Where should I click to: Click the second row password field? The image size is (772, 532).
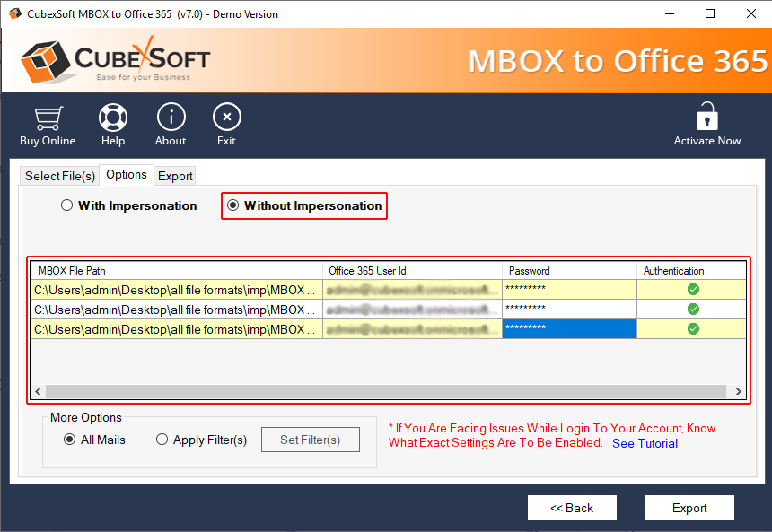[568, 309]
